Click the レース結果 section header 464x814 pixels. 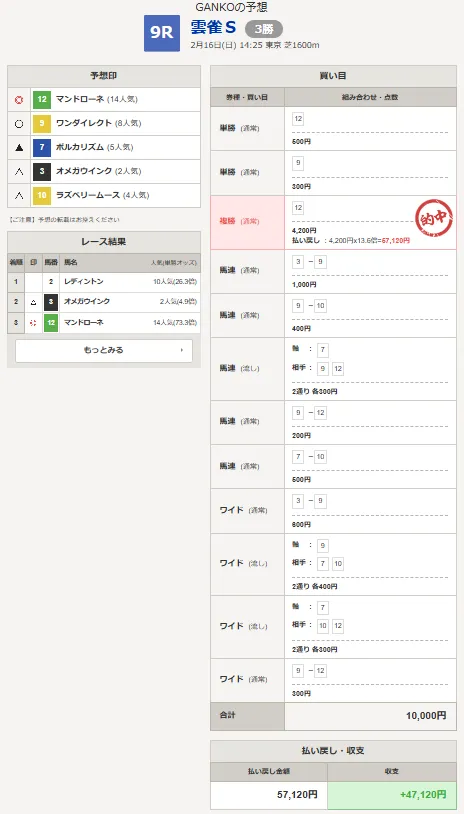pos(104,242)
